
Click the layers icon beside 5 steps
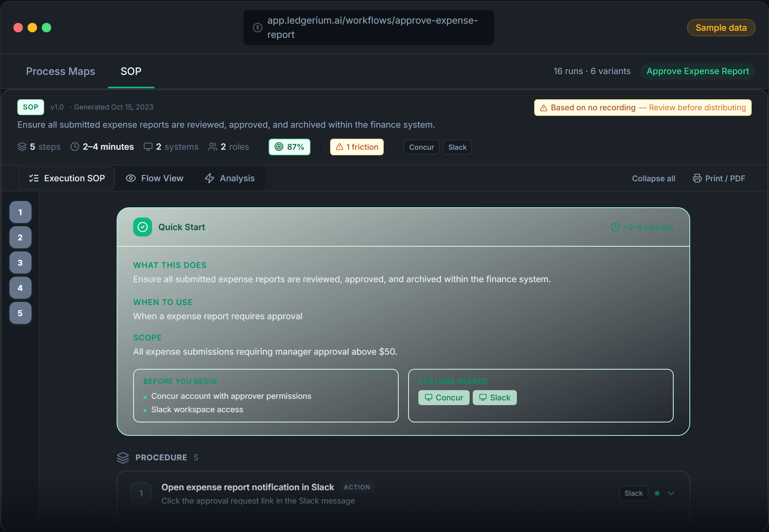(x=22, y=147)
